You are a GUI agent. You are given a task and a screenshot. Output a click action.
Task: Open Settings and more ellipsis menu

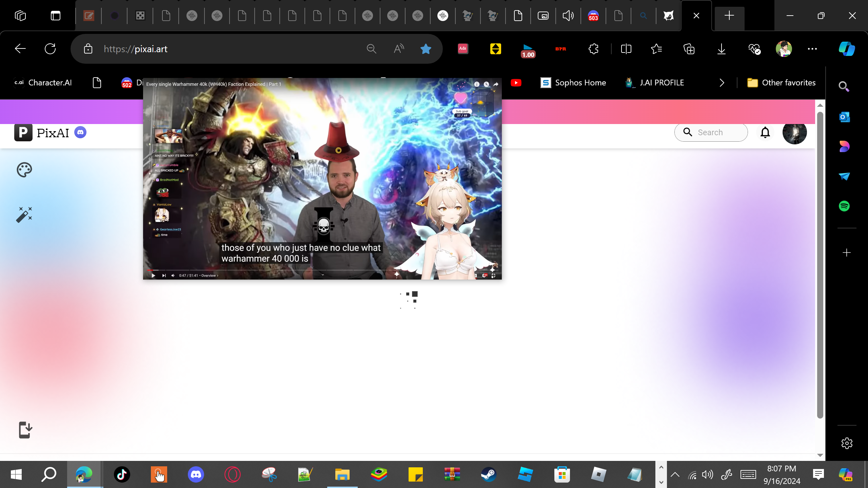pyautogui.click(x=812, y=49)
